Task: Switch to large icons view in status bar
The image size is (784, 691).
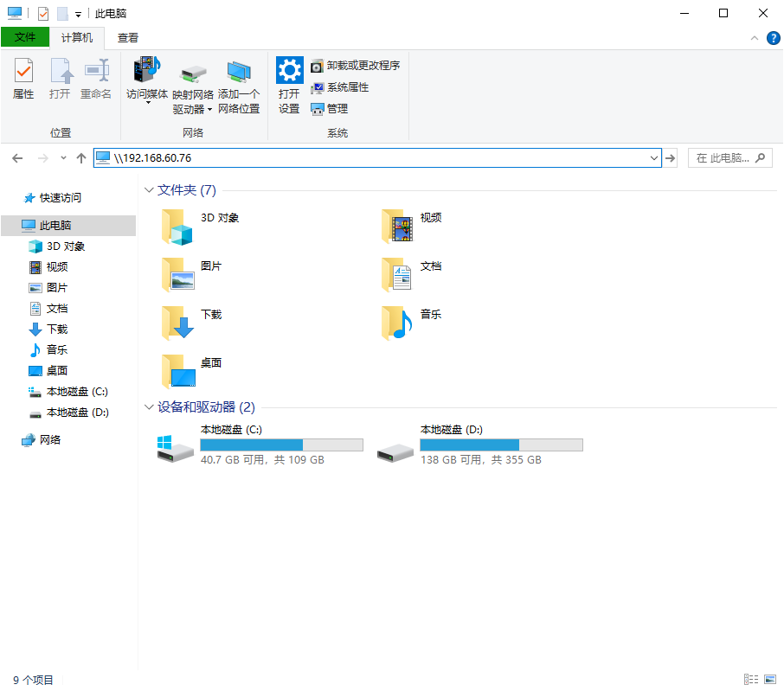Action: point(769,680)
